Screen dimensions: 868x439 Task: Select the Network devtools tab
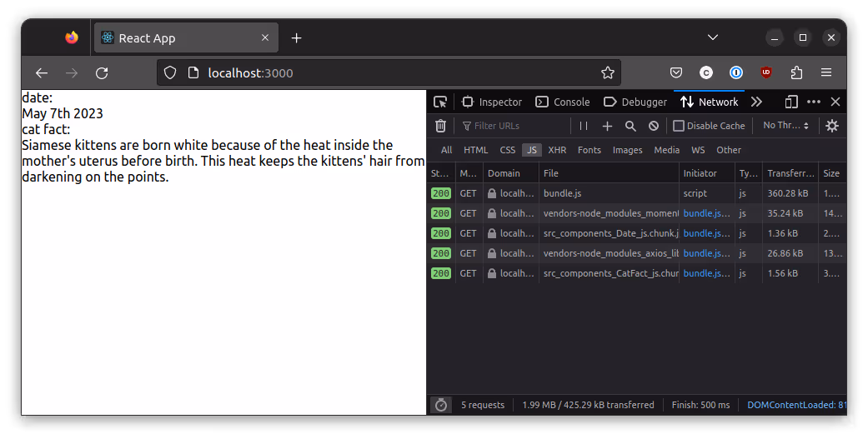(709, 102)
